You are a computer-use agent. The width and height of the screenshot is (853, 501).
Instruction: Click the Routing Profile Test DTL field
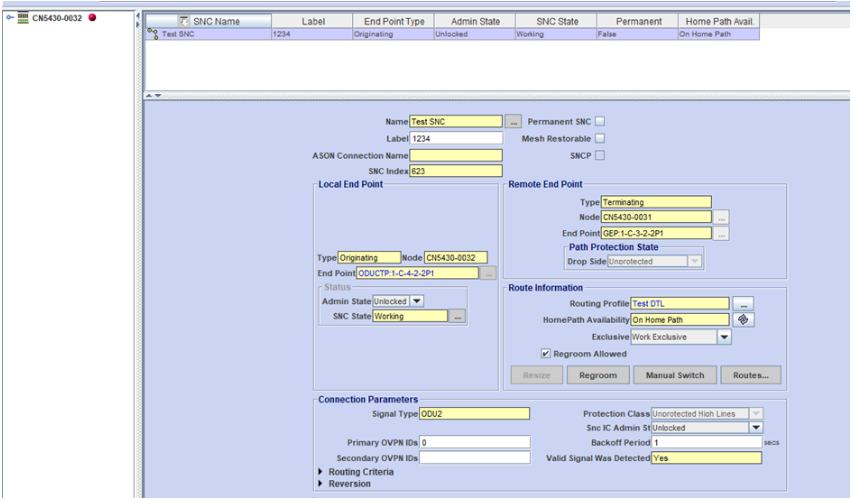pyautogui.click(x=680, y=304)
